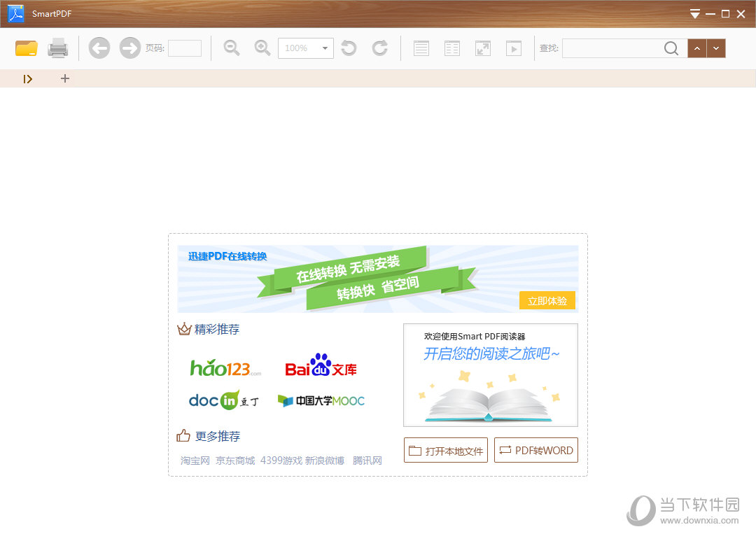The image size is (756, 541).
Task: Open the 4399游戏 link
Action: pos(281,461)
